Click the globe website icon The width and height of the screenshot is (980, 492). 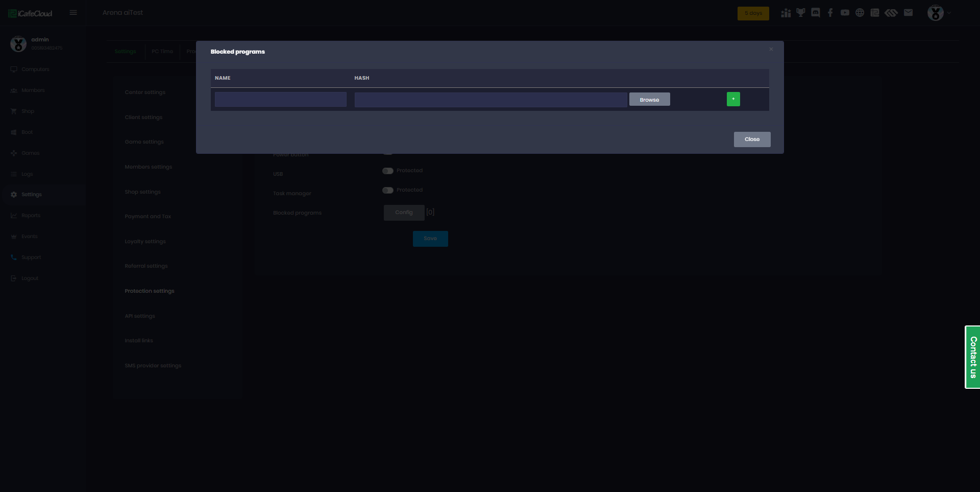coord(860,13)
